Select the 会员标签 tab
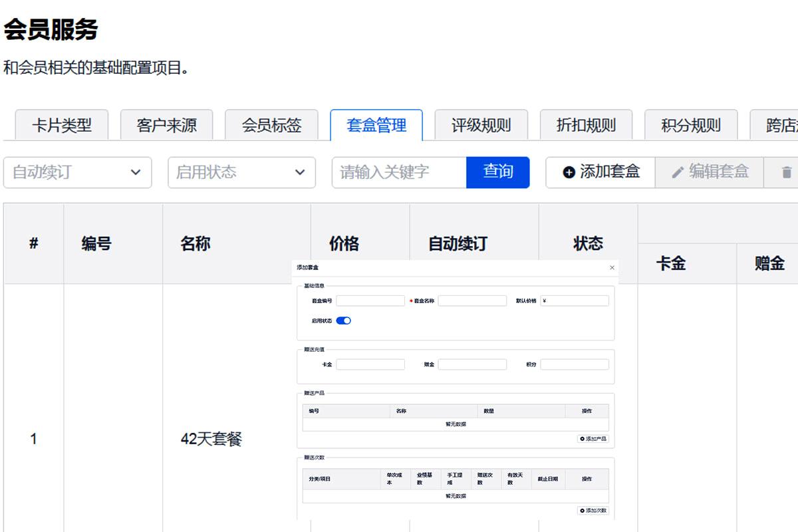The height and width of the screenshot is (532, 798). pyautogui.click(x=271, y=125)
